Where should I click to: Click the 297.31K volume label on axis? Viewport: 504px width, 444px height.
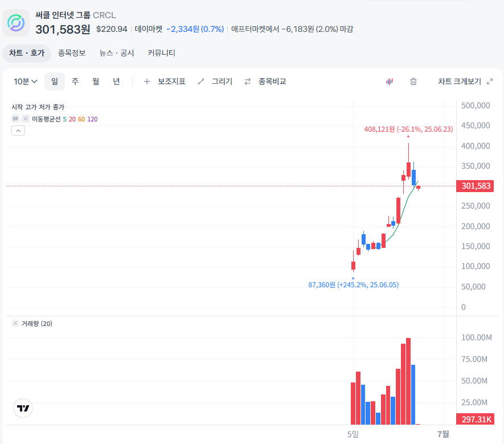(475, 419)
